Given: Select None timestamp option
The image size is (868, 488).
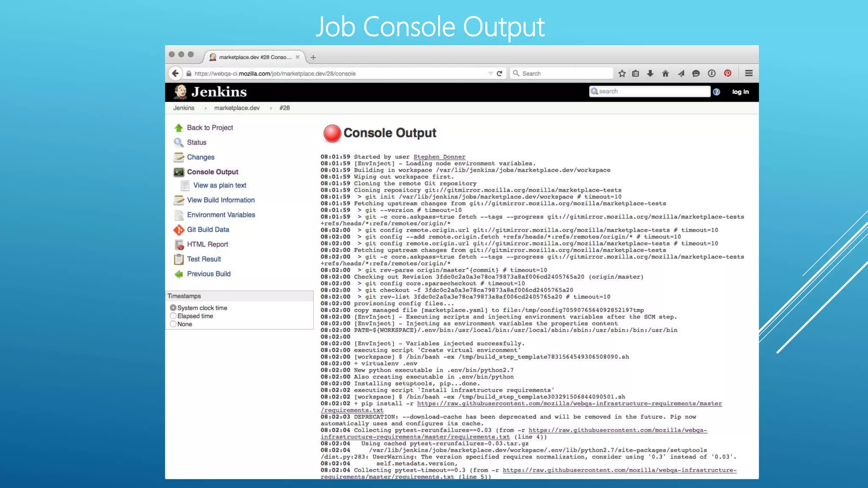Looking at the screenshot, I should 173,324.
